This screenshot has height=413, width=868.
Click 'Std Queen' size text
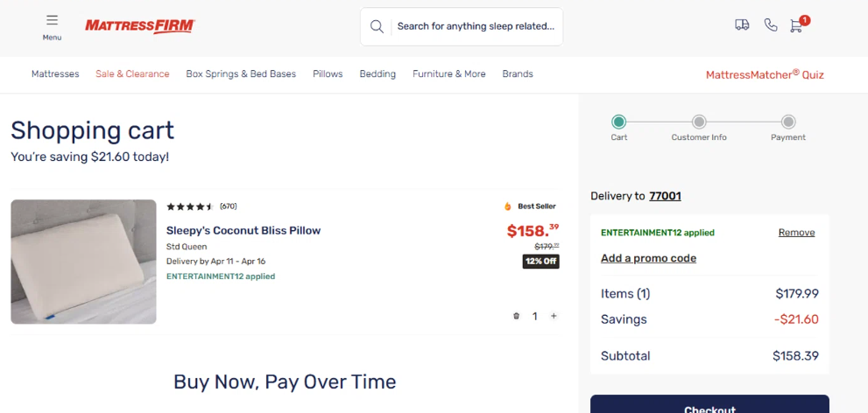coord(187,247)
